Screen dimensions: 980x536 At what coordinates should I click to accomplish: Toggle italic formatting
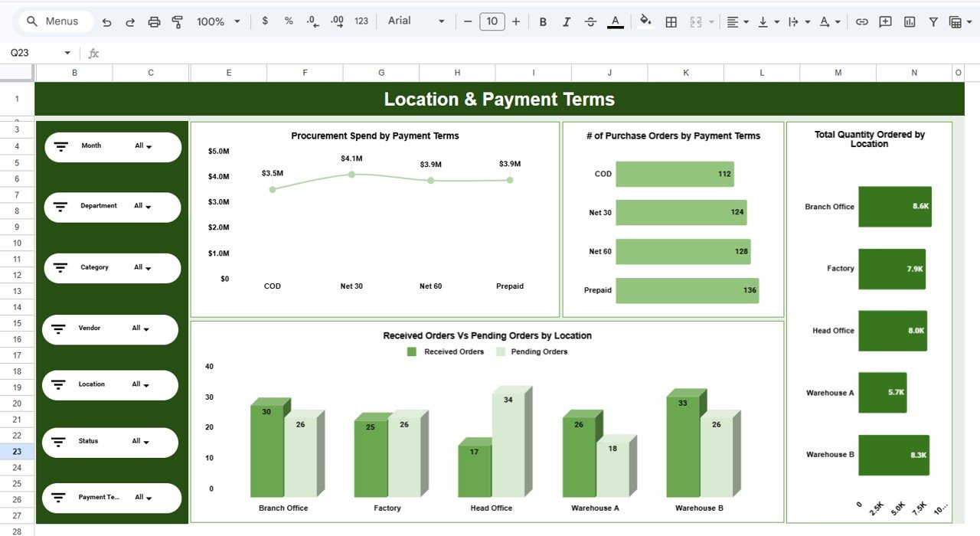567,21
